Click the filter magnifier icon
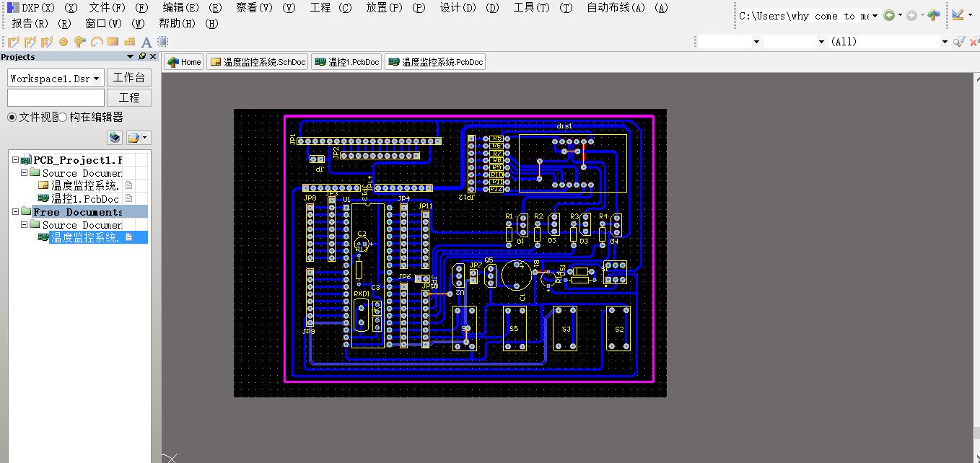 coord(958,42)
